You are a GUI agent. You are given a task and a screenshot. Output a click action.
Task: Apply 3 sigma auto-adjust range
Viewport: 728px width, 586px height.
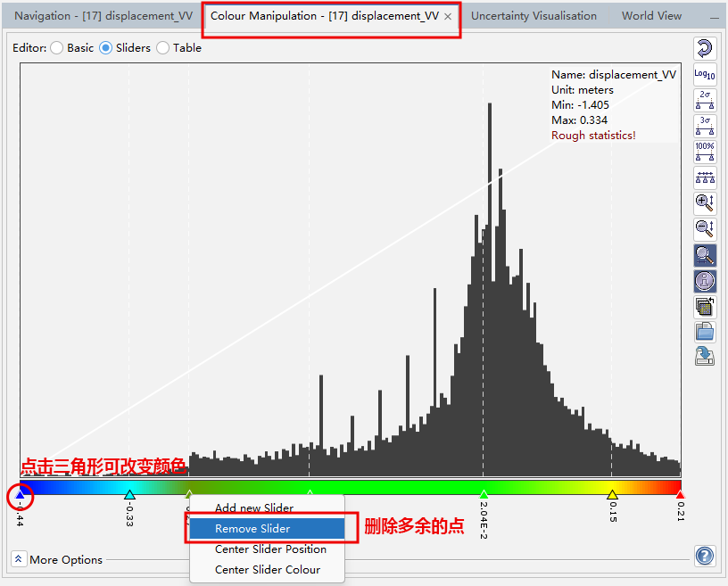click(704, 126)
